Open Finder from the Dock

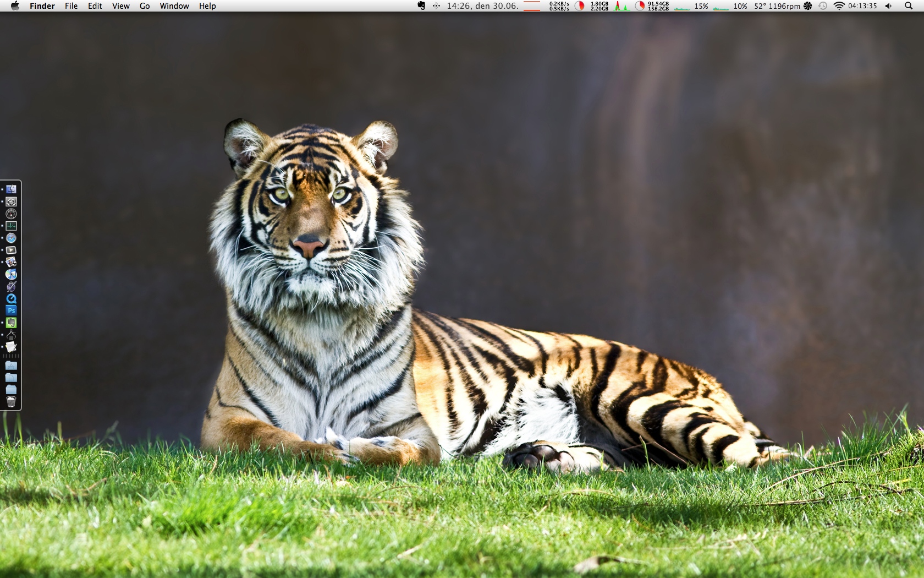[11, 189]
